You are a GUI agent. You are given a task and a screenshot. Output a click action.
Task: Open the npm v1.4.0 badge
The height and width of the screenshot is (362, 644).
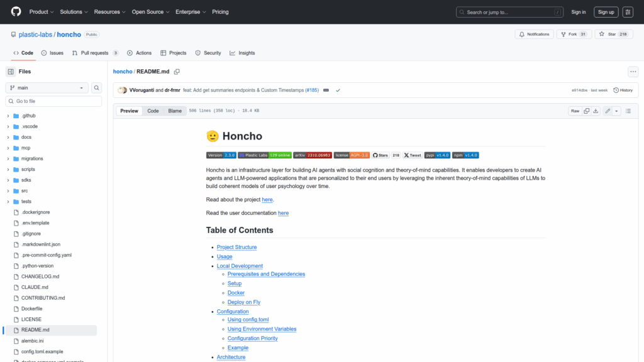(465, 155)
